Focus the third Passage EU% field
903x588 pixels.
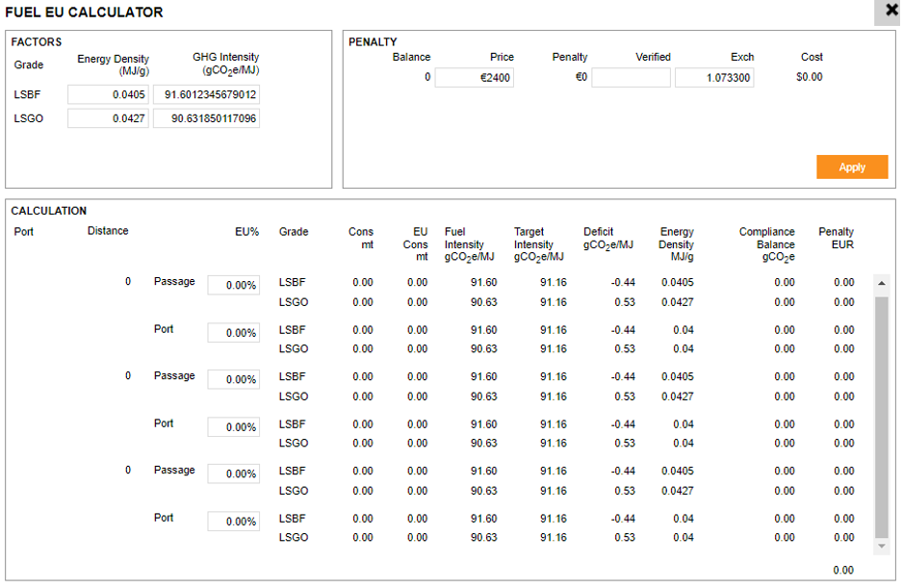click(233, 474)
